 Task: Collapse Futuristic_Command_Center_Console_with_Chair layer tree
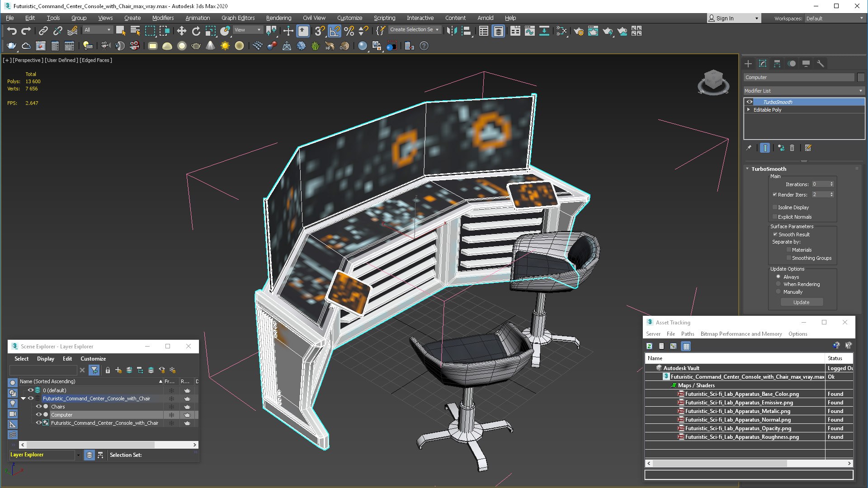click(23, 399)
